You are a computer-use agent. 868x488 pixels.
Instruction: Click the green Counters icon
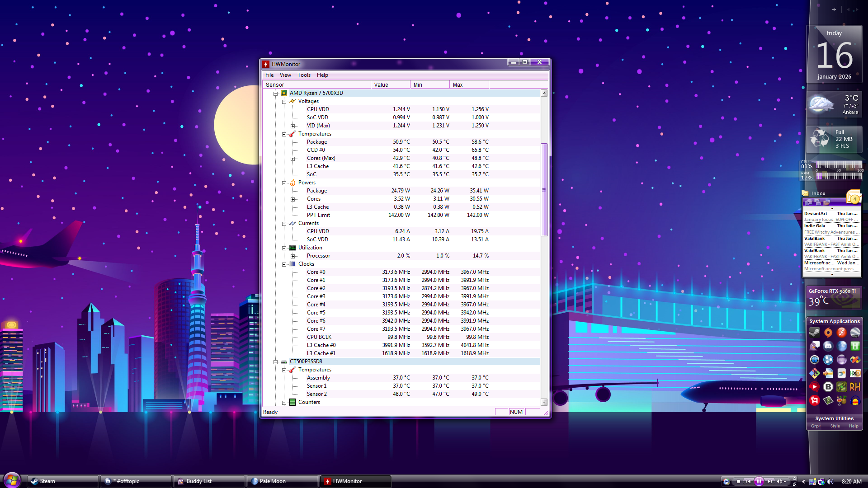click(x=292, y=402)
